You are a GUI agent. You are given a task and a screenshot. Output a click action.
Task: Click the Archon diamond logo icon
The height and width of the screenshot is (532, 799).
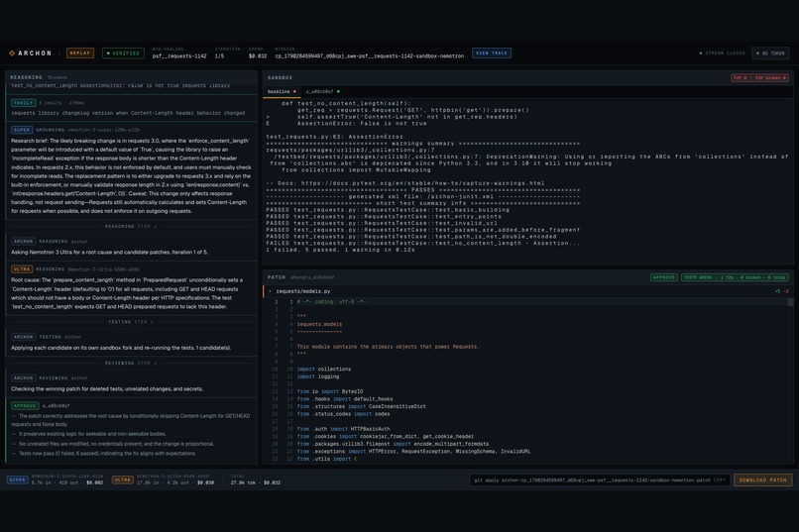[12, 53]
